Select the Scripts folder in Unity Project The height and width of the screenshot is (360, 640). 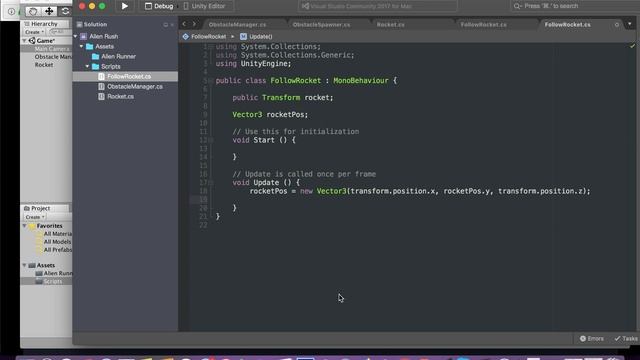click(49, 281)
